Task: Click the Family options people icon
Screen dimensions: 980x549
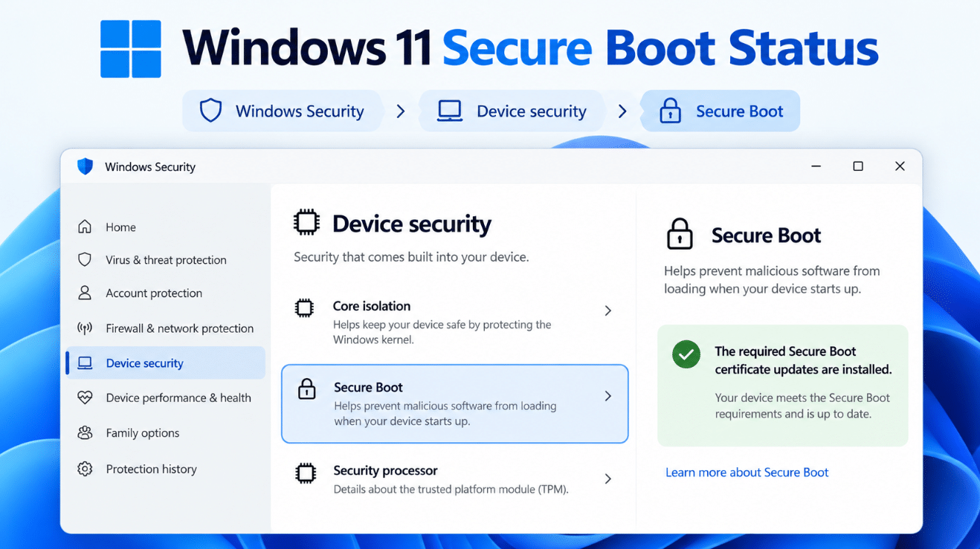Action: coord(85,432)
